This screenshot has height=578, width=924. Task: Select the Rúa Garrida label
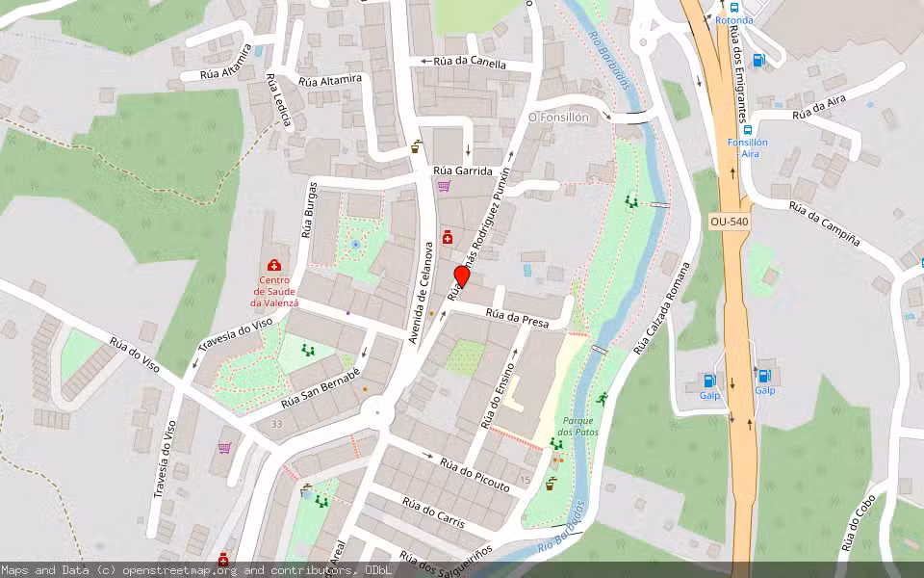[463, 171]
